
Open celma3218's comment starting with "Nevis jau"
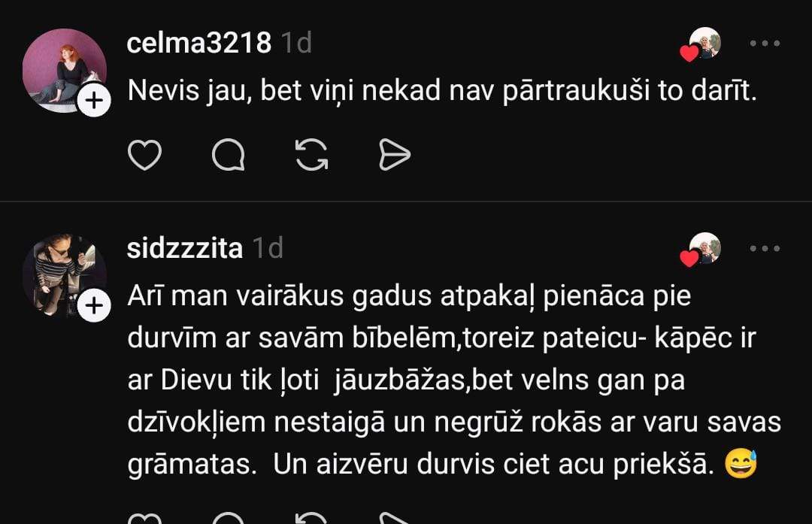pyautogui.click(x=441, y=92)
